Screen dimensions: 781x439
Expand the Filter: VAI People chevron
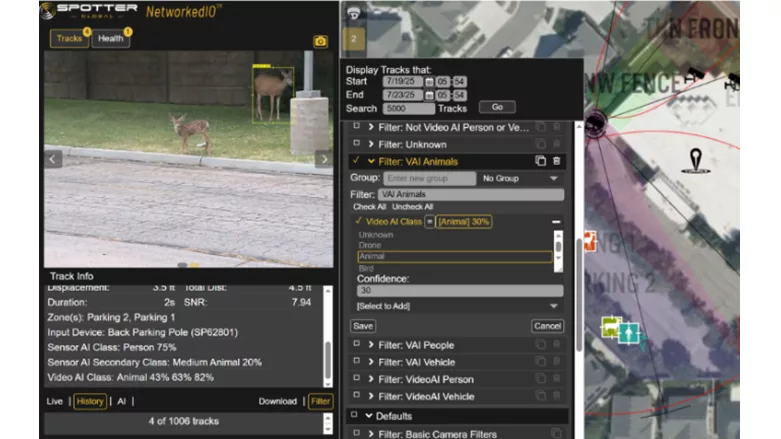coord(371,345)
